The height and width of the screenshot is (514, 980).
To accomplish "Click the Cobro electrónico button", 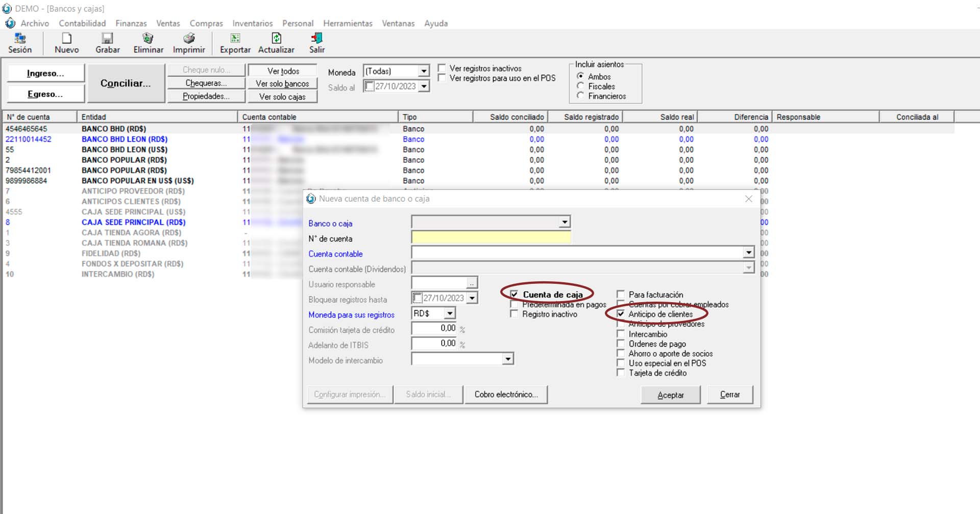I will pyautogui.click(x=506, y=395).
